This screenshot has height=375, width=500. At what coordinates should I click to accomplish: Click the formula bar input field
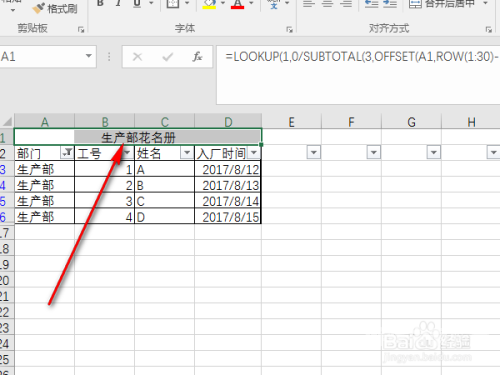pos(358,75)
